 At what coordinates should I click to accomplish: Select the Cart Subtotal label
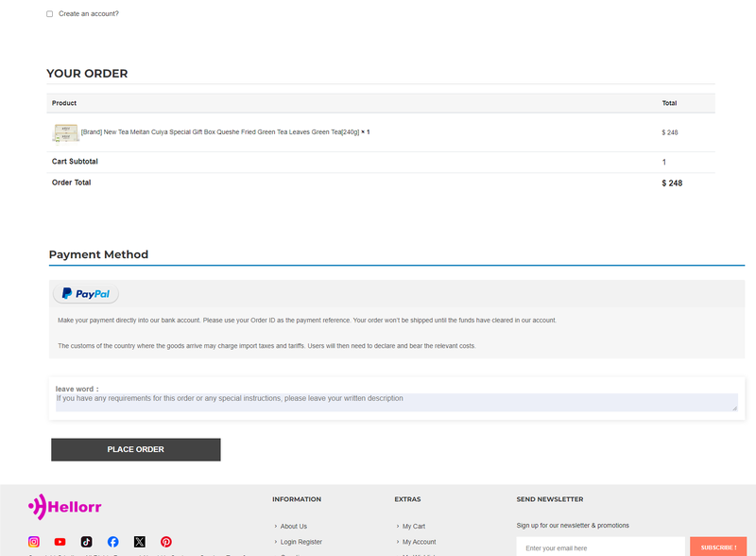pyautogui.click(x=75, y=161)
